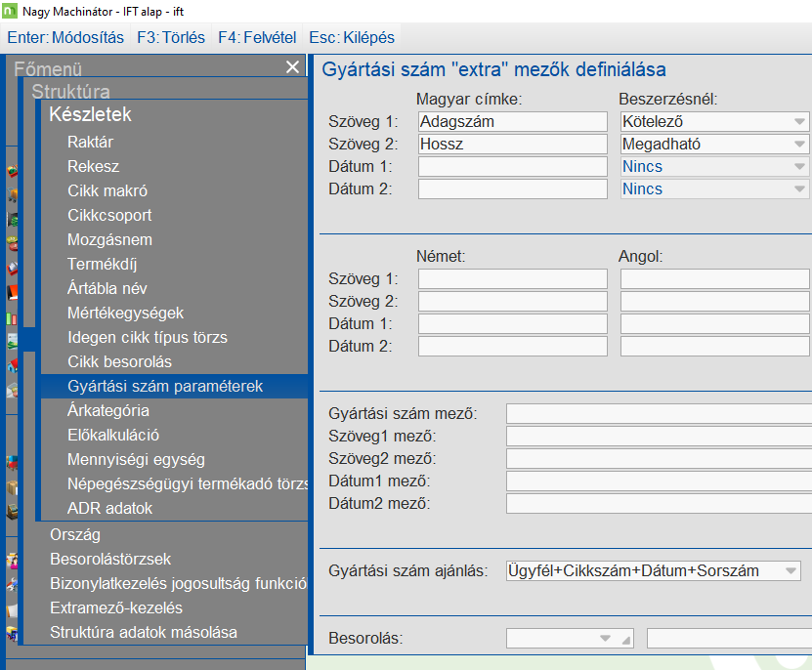Image resolution: width=812 pixels, height=670 pixels.
Task: Select the Struktúra menu heading
Action: pos(70,91)
